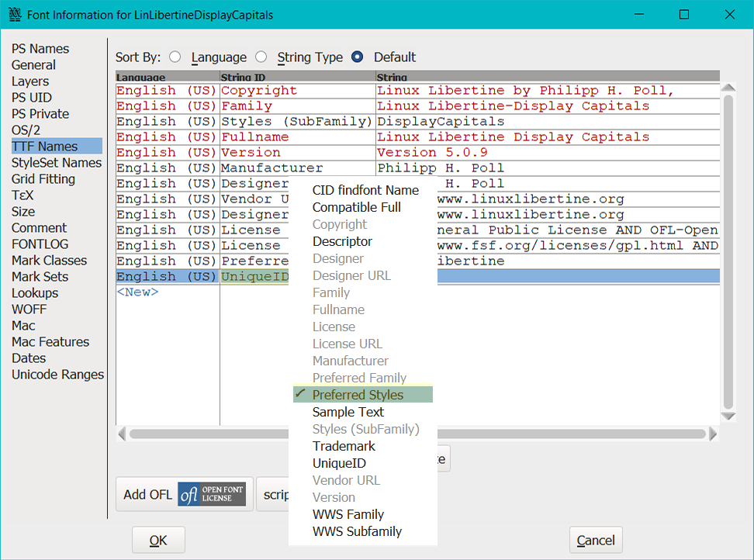Click the Language column header
754x560 pixels.
(168, 77)
